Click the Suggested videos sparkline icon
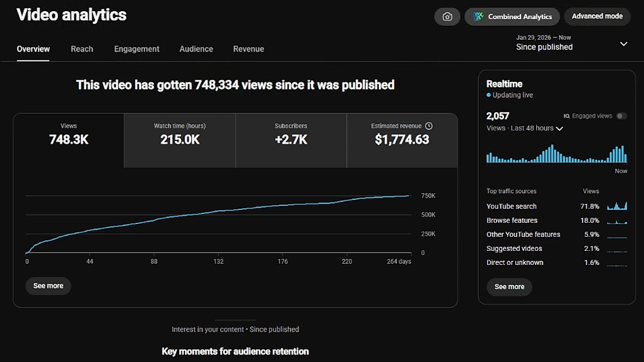644x362 pixels. (617, 250)
